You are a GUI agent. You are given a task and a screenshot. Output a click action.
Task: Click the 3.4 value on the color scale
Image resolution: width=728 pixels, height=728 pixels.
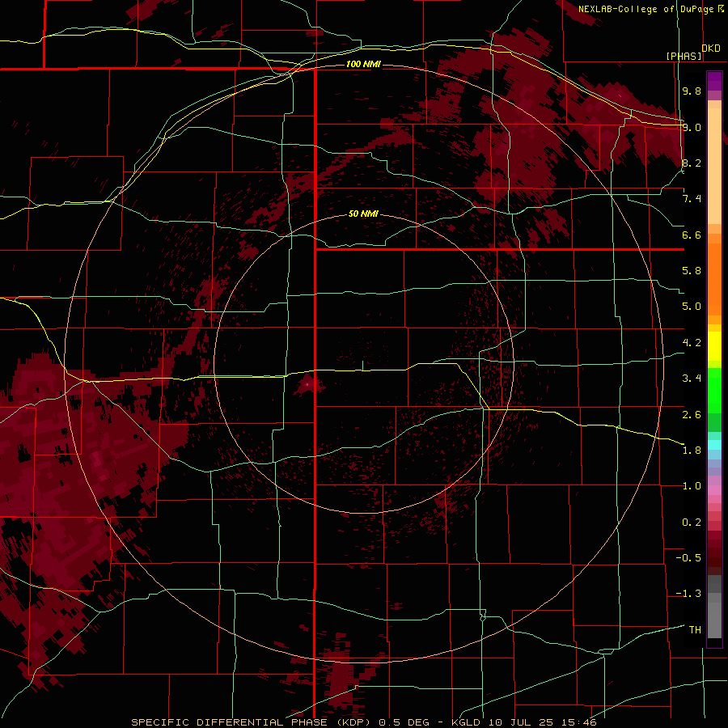692,379
